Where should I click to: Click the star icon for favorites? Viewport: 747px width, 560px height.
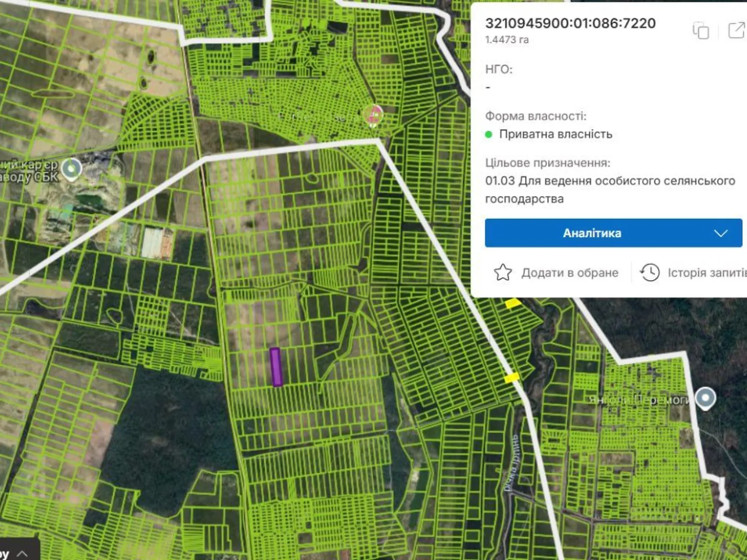[503, 273]
